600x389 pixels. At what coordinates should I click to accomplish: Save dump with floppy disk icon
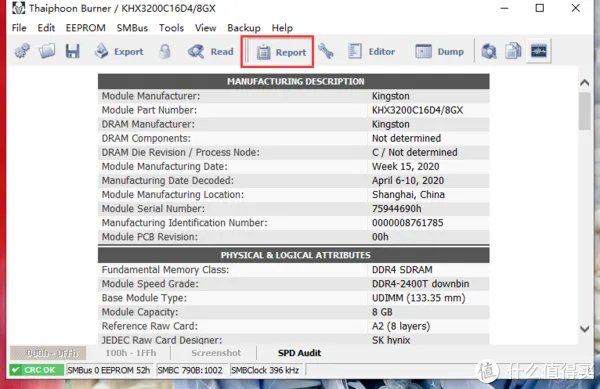72,51
